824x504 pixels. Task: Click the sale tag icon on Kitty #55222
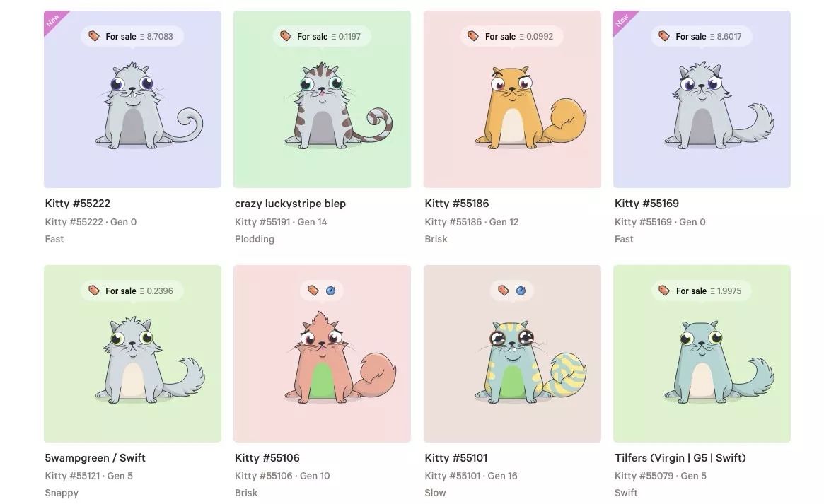point(94,36)
